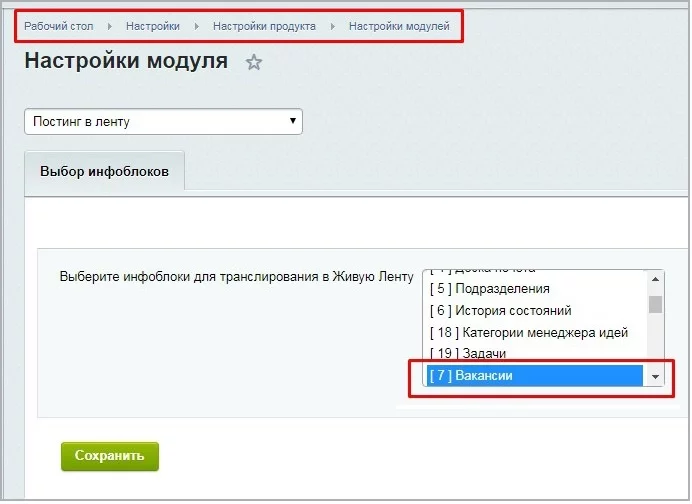Navigate to Настройки продукта breadcrumb

click(x=264, y=25)
